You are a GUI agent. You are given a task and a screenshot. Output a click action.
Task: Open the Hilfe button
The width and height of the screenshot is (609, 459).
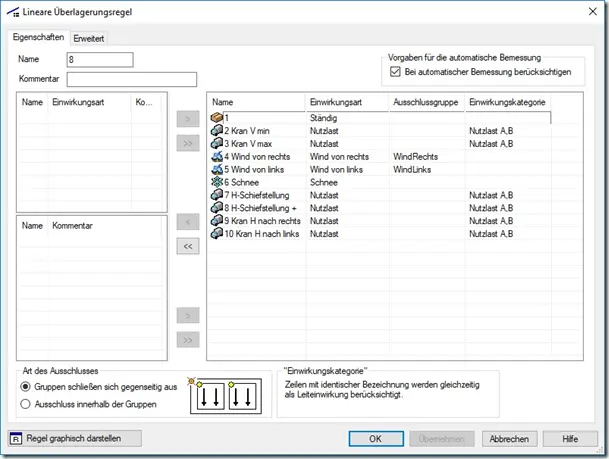[x=570, y=439]
